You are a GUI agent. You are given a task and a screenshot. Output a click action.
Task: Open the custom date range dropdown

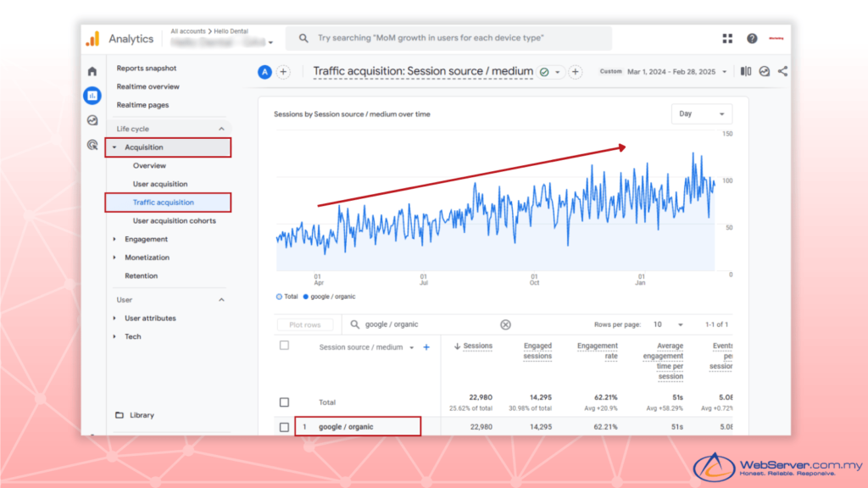663,72
